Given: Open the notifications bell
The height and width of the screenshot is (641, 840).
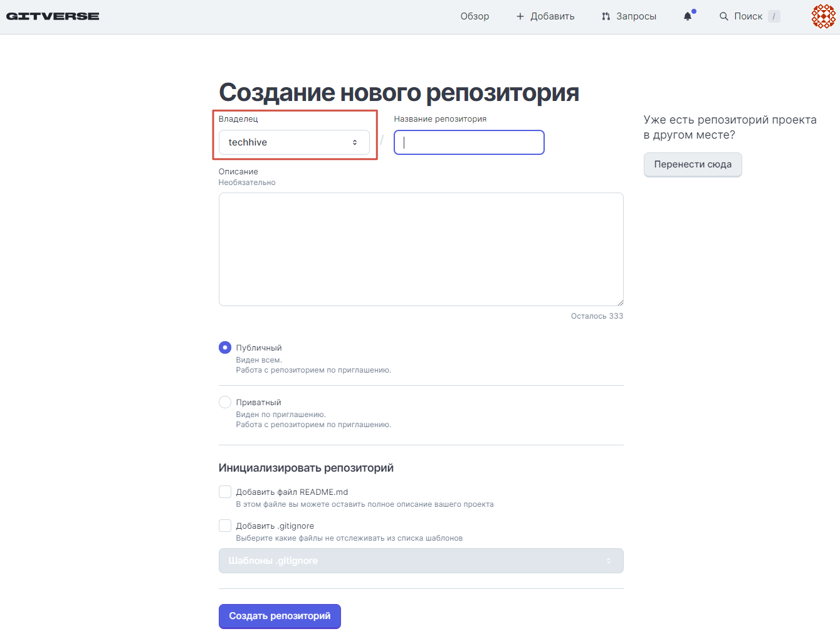Looking at the screenshot, I should point(688,16).
